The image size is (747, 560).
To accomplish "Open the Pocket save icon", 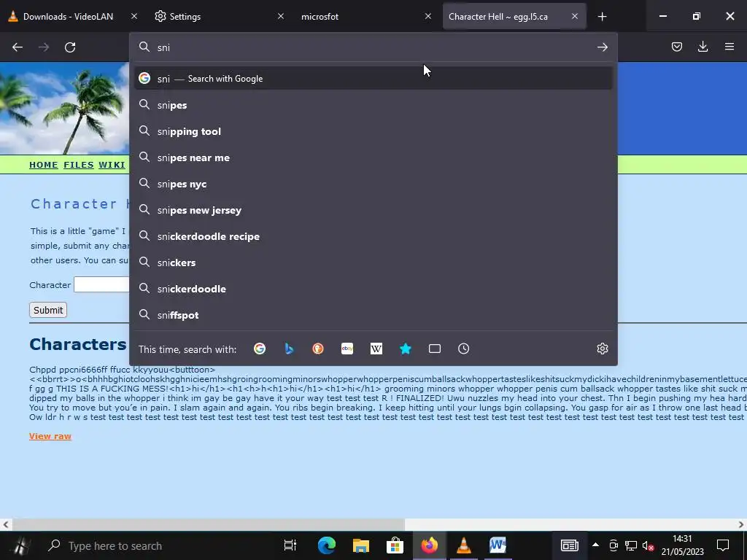I will click(x=676, y=47).
